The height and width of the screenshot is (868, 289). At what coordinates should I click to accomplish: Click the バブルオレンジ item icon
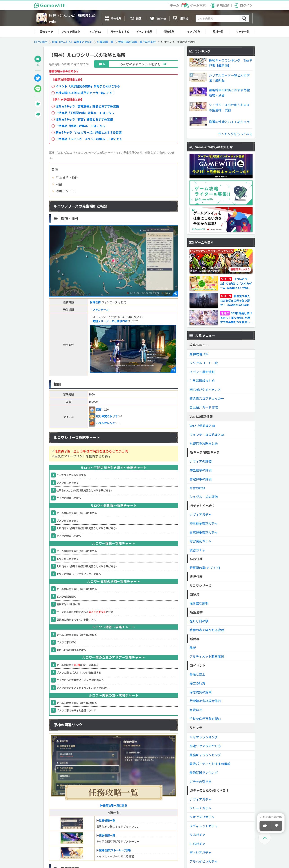92,423
